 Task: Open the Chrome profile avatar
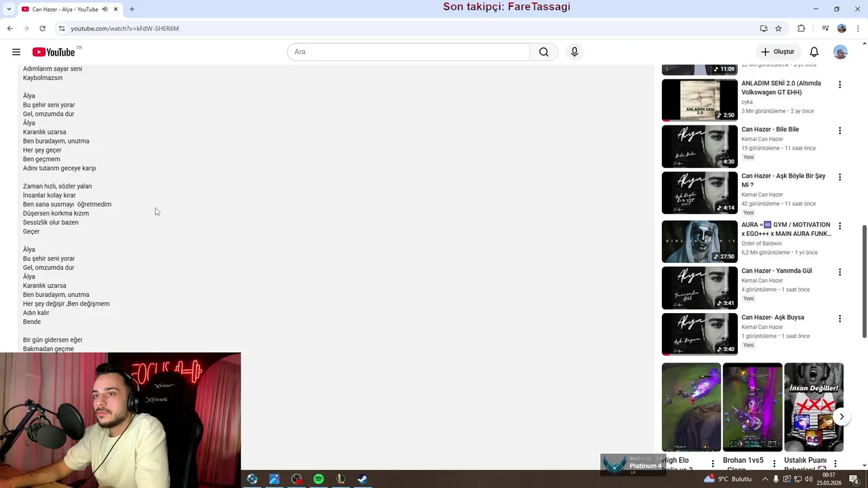point(842,28)
